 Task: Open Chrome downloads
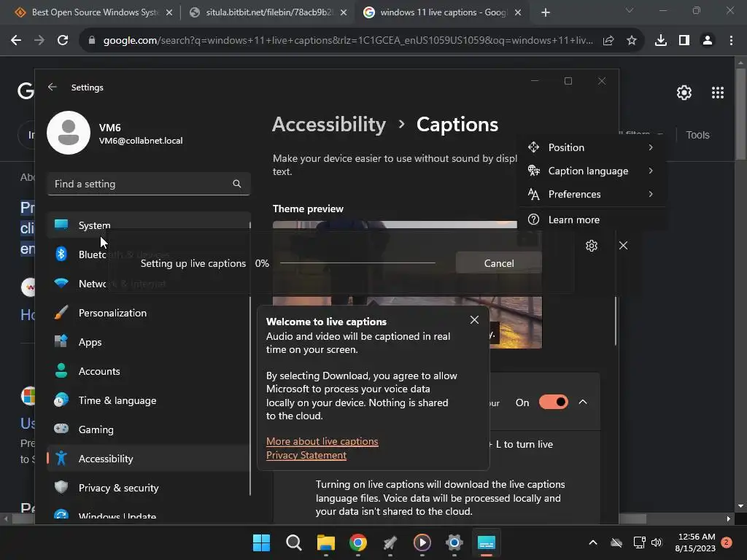point(661,41)
